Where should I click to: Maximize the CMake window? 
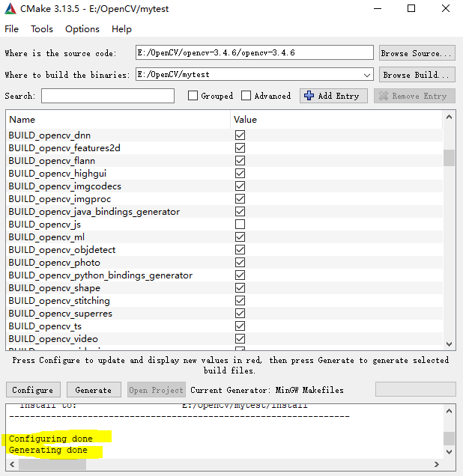pos(411,8)
